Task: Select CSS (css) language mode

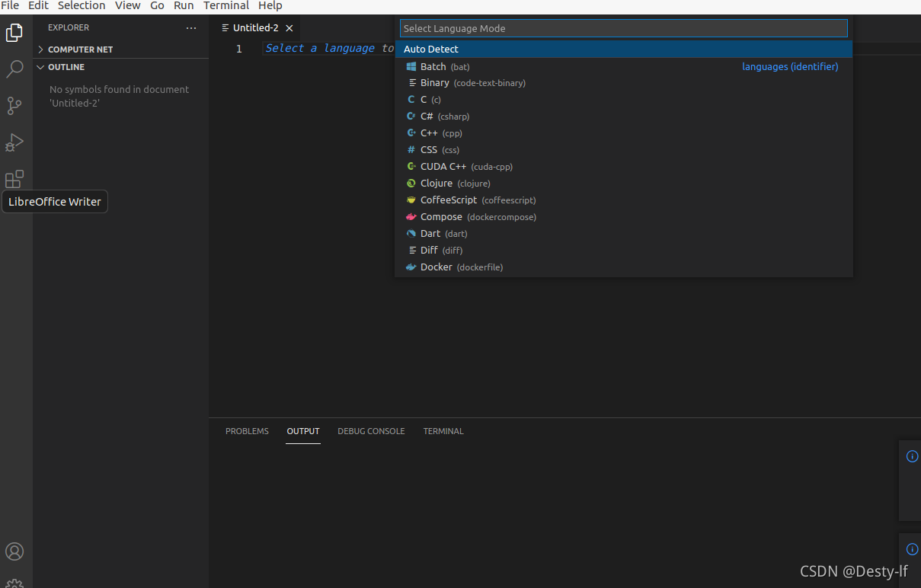Action: click(x=623, y=150)
